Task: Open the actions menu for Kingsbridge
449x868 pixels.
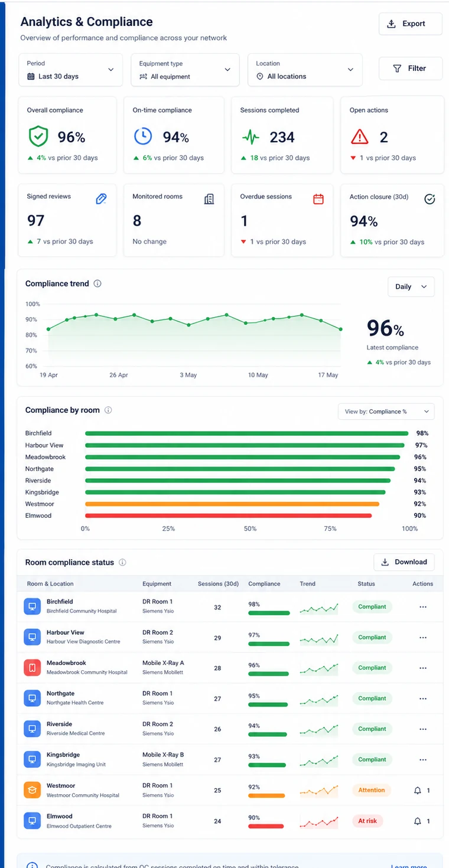Action: pyautogui.click(x=423, y=760)
